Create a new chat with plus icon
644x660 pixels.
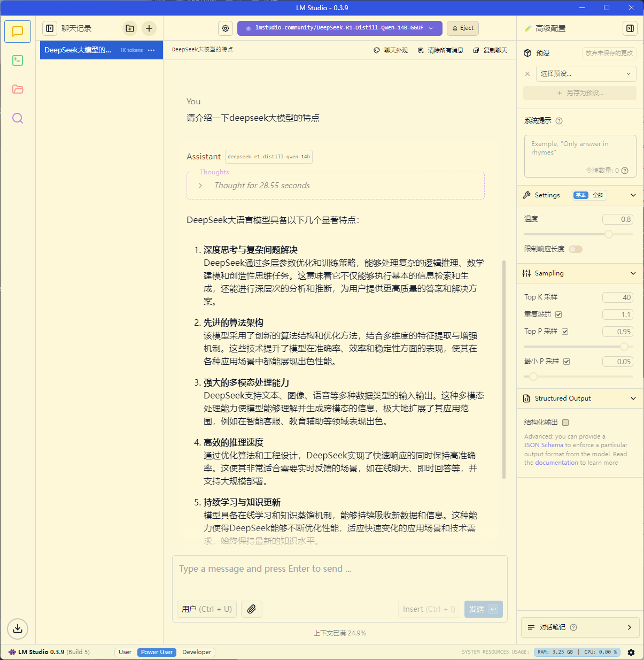(x=149, y=28)
